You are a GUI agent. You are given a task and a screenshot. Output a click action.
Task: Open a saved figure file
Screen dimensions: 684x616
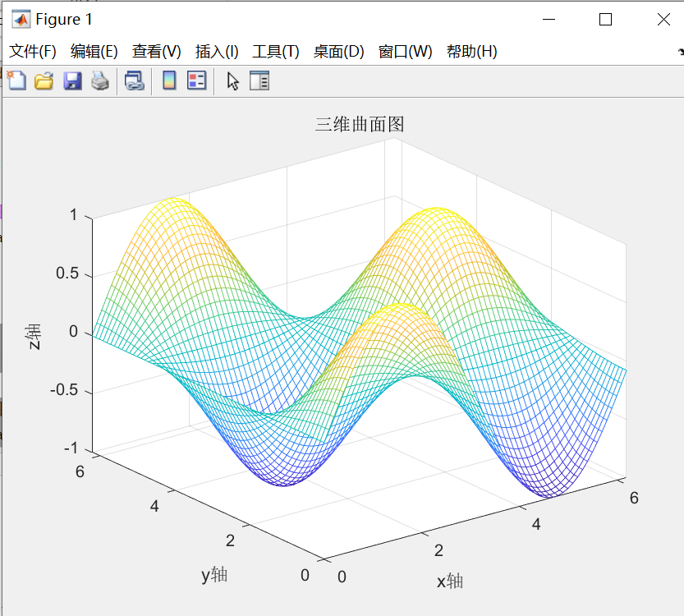[43, 80]
